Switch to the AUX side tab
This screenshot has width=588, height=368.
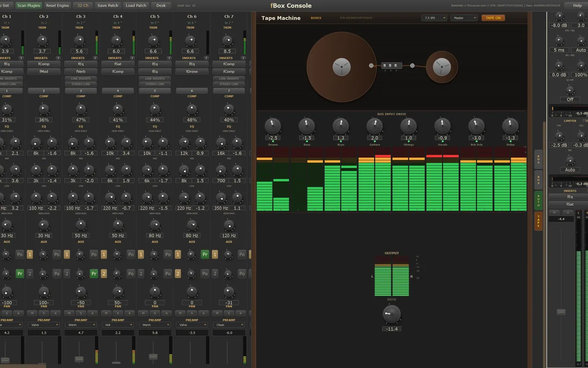click(538, 180)
